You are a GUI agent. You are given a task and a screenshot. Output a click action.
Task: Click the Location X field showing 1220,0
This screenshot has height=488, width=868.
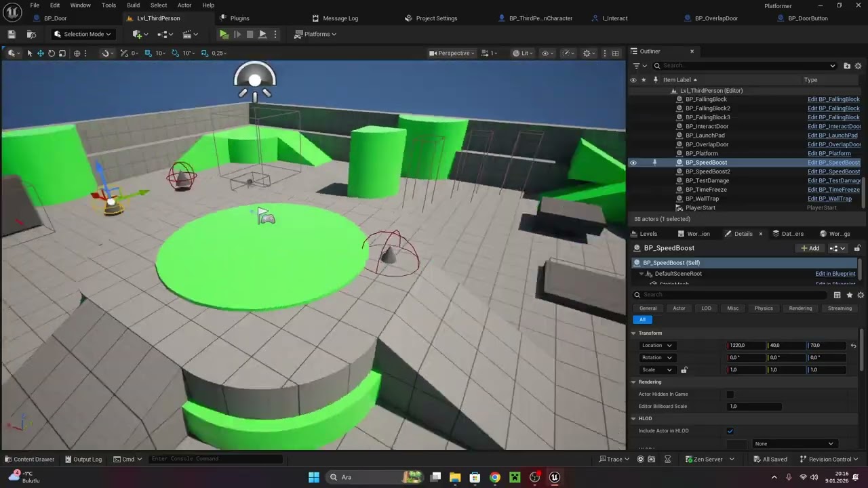(x=746, y=346)
